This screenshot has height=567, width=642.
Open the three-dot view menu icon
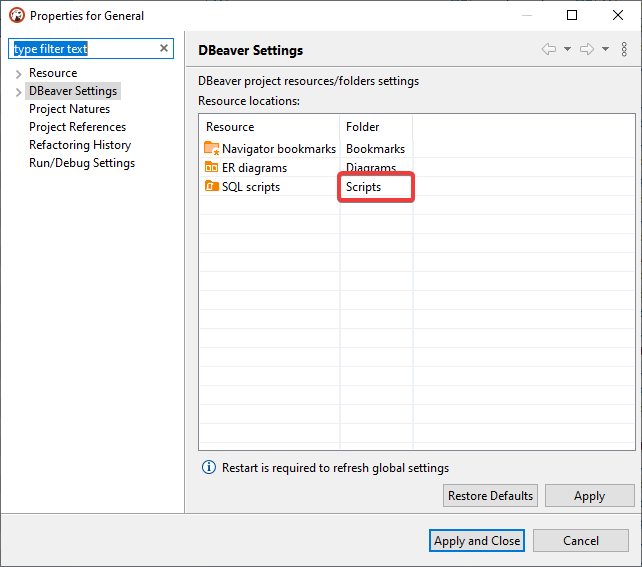point(624,49)
